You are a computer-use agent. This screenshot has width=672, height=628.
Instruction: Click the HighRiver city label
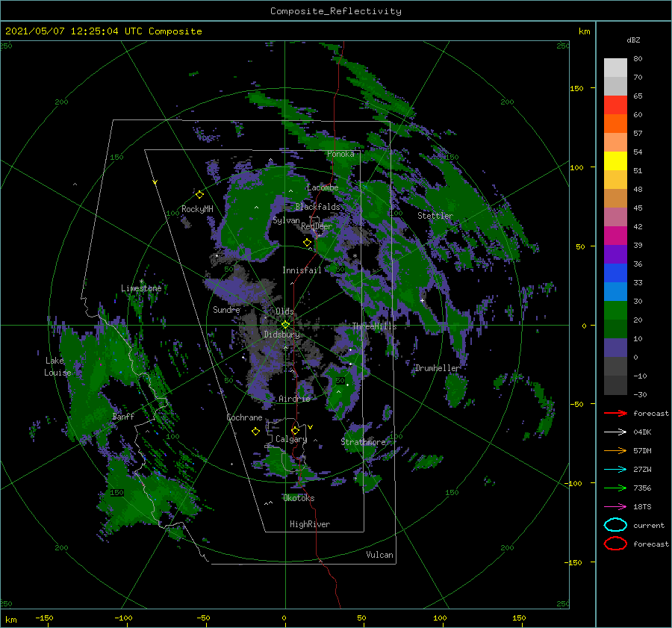[x=310, y=524]
